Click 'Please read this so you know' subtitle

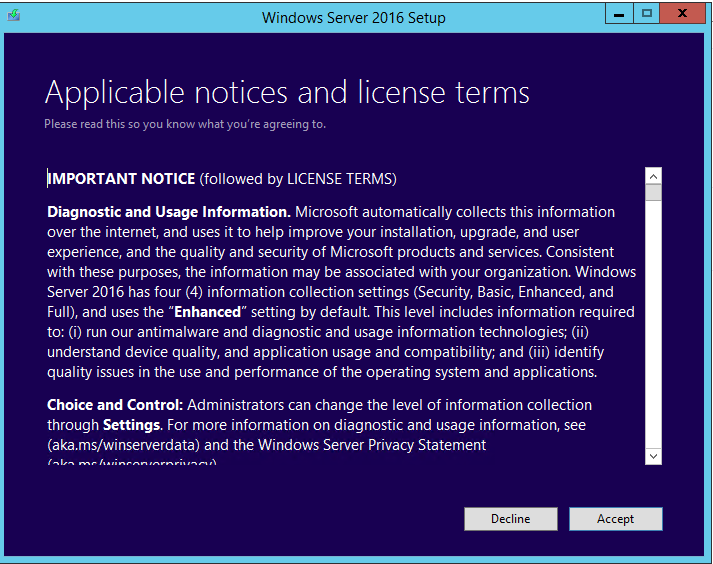(185, 124)
